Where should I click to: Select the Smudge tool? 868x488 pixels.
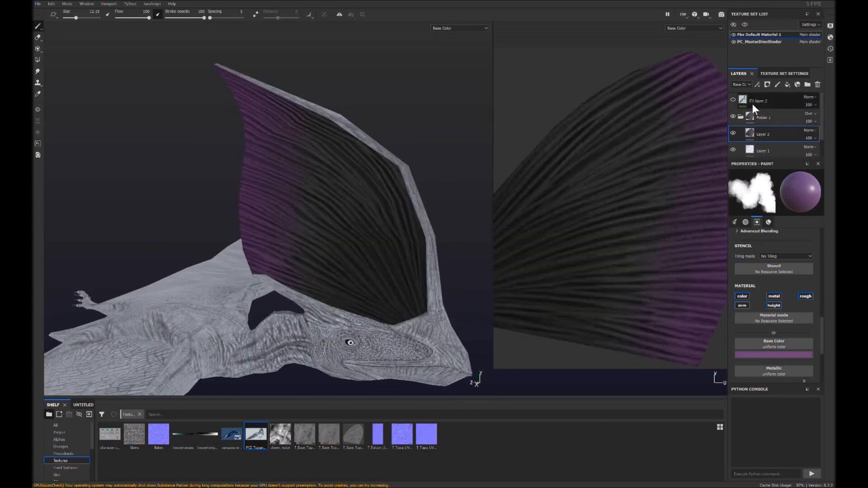38,71
